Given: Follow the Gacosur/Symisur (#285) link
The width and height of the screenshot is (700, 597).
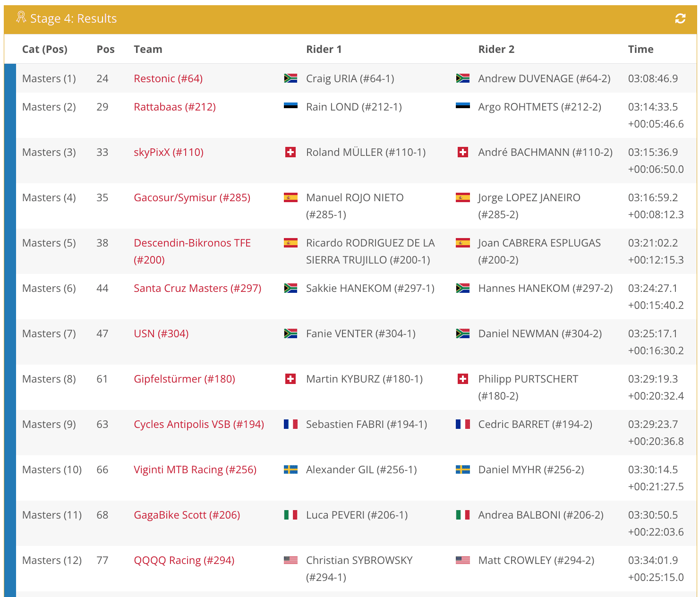Looking at the screenshot, I should tap(192, 197).
